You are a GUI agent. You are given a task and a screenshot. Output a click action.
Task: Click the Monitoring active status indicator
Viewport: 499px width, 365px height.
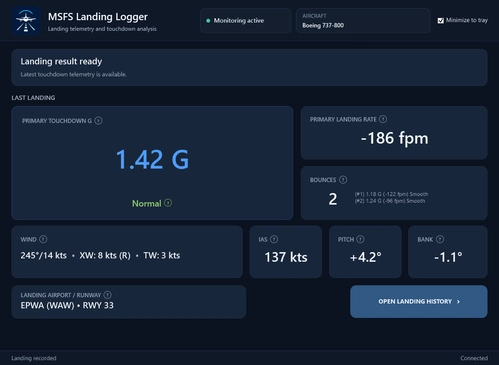click(x=246, y=21)
